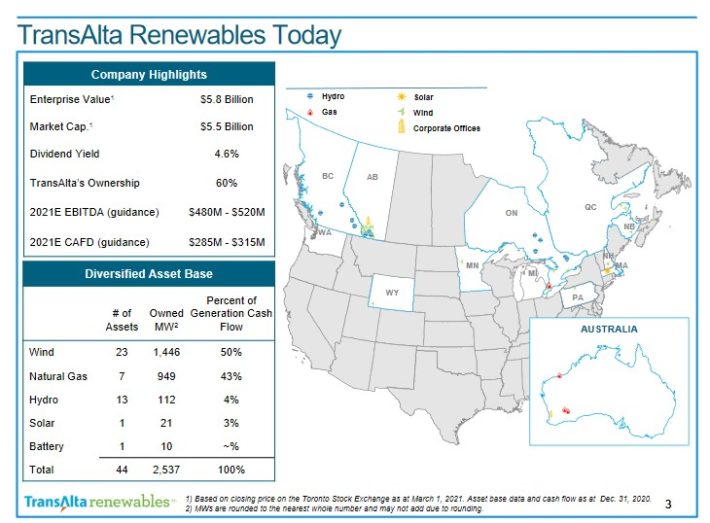Select the Enterprise Value $5.8 Billion figure
710x523 pixels.
[227, 100]
